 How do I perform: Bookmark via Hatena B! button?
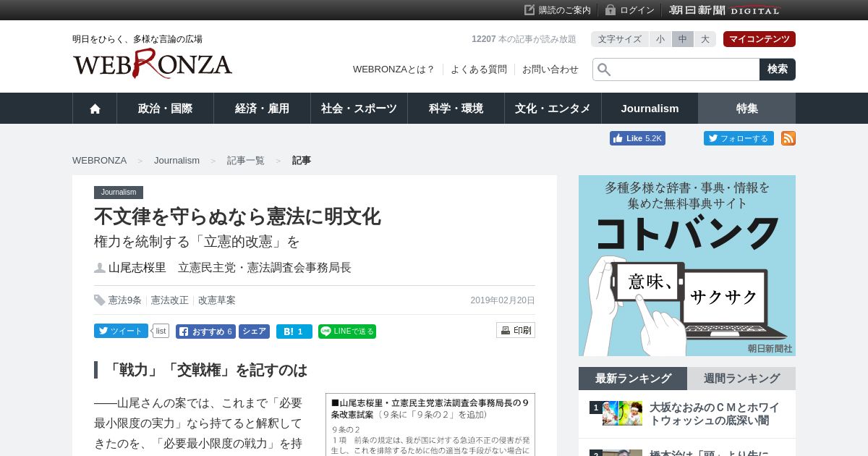(294, 332)
